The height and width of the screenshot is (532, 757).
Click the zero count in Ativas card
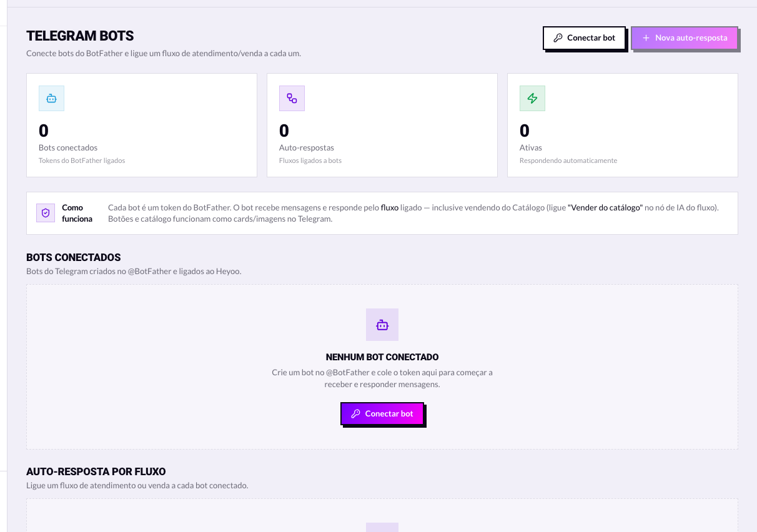tap(525, 131)
